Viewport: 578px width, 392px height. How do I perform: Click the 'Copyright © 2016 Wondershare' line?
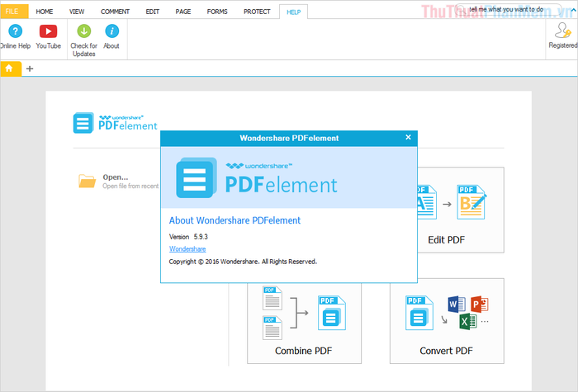[243, 262]
